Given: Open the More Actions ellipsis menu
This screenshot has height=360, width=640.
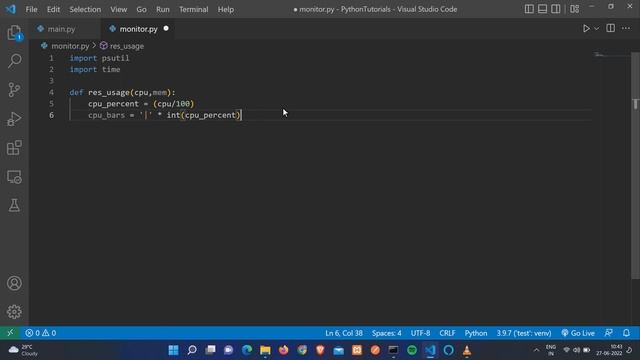Looking at the screenshot, I should point(626,28).
